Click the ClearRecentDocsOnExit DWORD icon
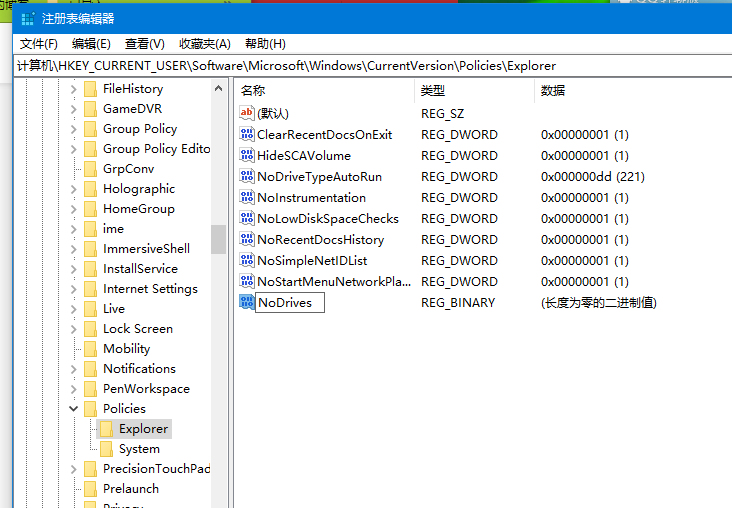 (x=246, y=134)
